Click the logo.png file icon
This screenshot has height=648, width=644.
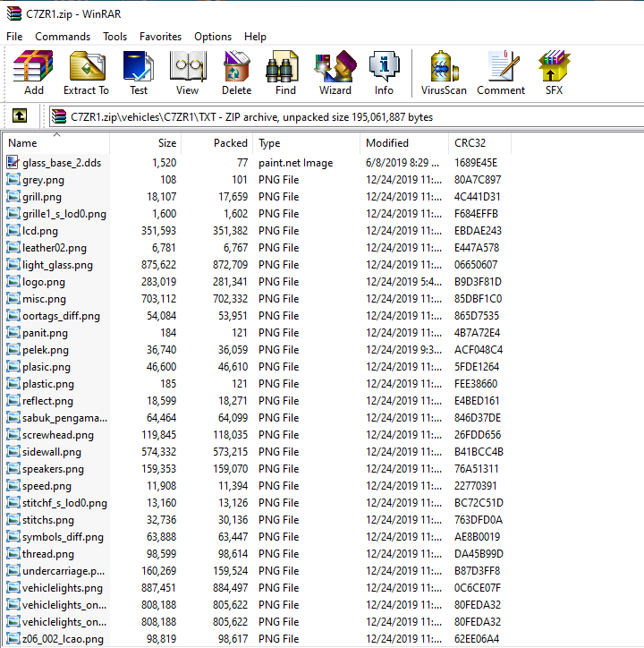click(x=13, y=281)
